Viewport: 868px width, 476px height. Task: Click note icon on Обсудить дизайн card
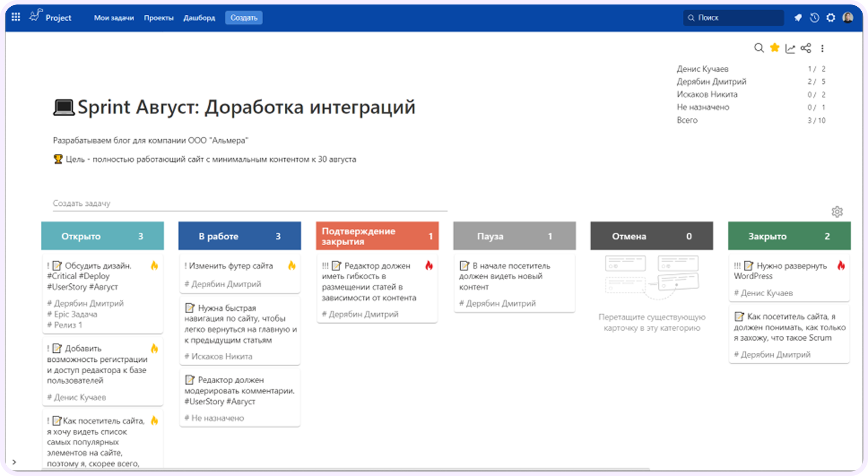click(57, 266)
